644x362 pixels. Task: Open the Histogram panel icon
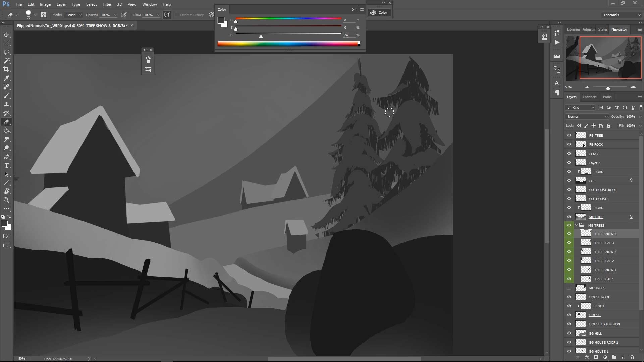(x=557, y=56)
